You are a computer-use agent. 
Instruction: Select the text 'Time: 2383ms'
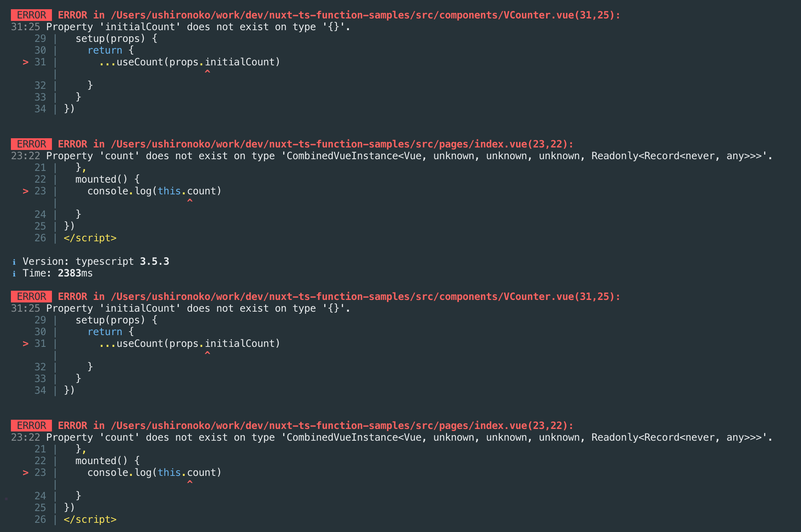(x=58, y=273)
